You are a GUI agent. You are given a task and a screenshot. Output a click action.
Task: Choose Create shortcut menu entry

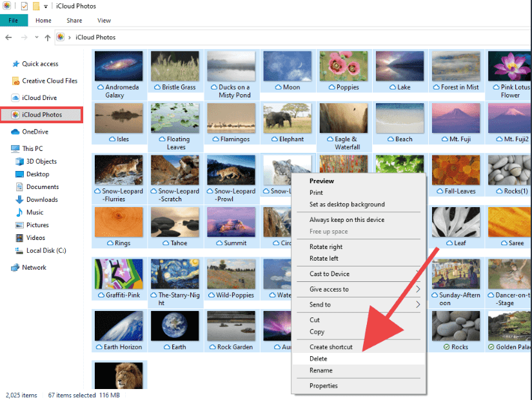tap(359, 347)
